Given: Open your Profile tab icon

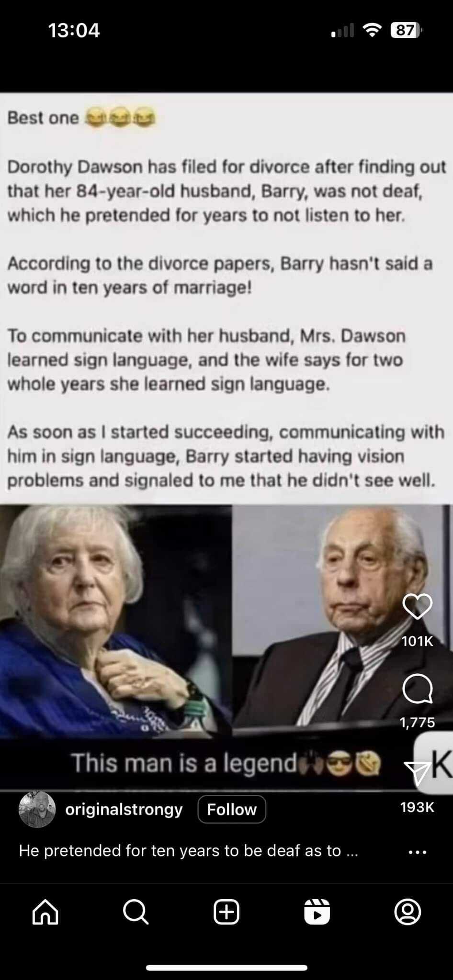Looking at the screenshot, I should click(x=408, y=912).
